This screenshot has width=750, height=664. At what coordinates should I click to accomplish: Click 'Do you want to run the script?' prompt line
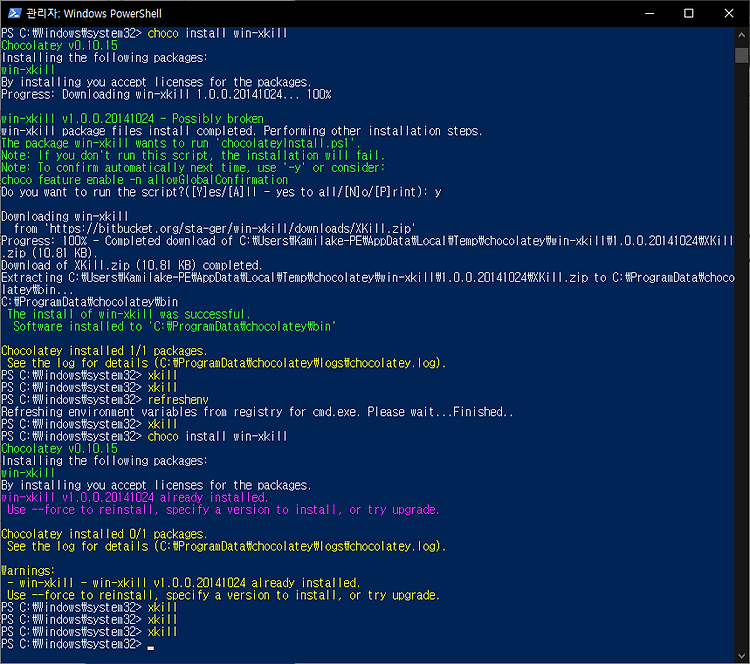(221, 192)
